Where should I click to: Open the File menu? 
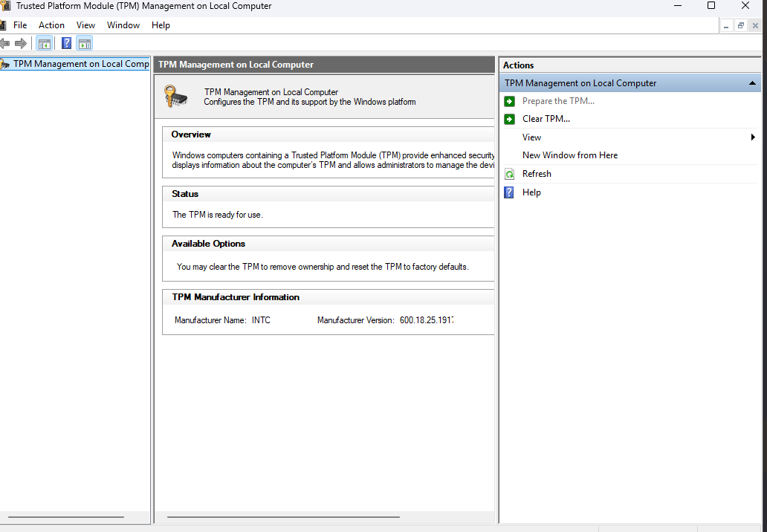pyautogui.click(x=20, y=25)
